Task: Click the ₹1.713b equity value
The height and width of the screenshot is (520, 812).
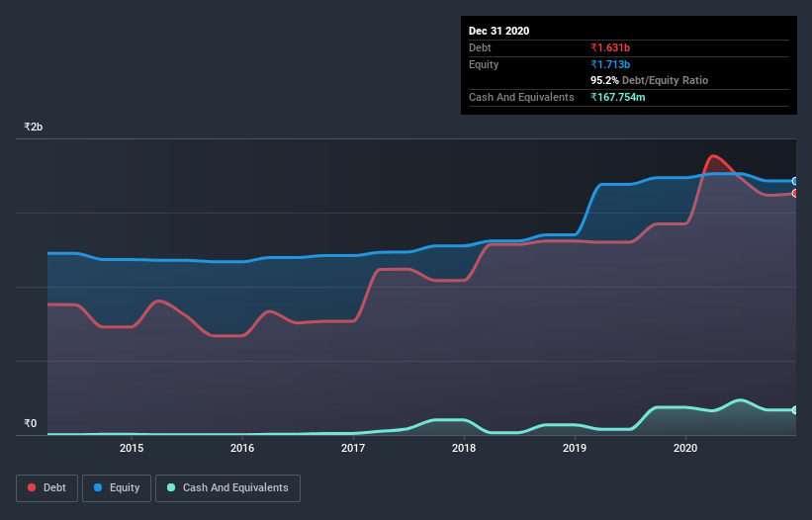Action: pyautogui.click(x=610, y=64)
